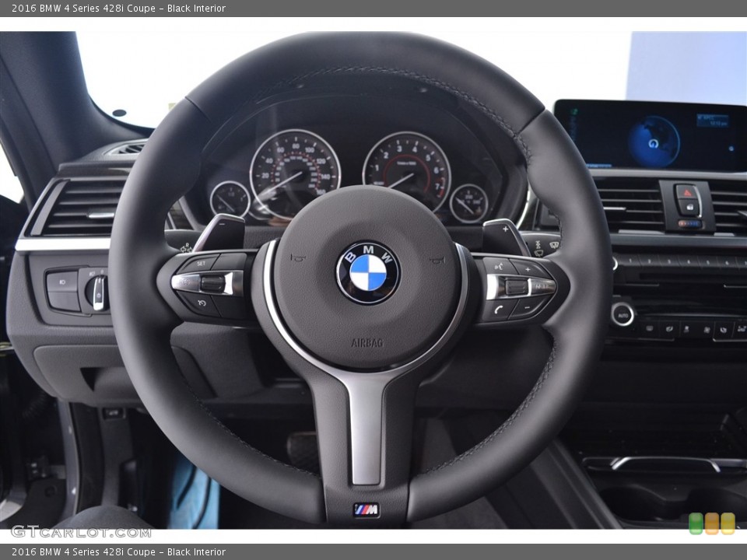Click the small gauge at cluster right
This screenshot has height=560, width=747.
468,203
